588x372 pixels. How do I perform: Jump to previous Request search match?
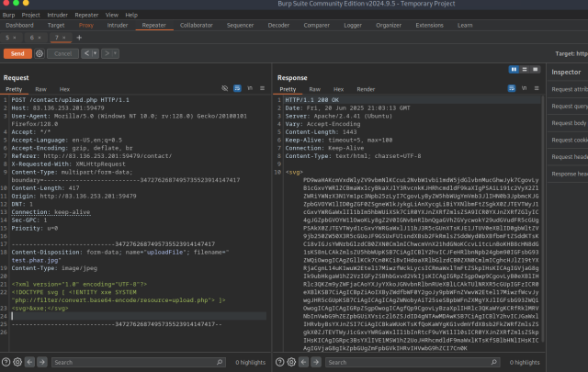29,362
